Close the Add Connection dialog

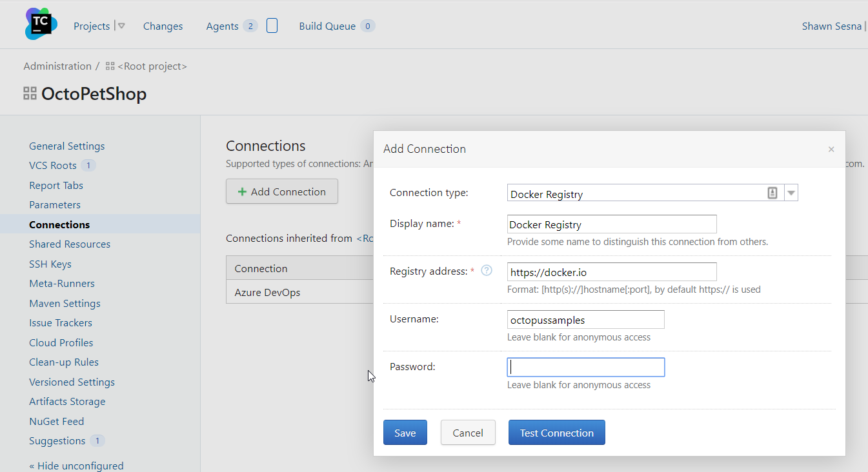(x=831, y=150)
